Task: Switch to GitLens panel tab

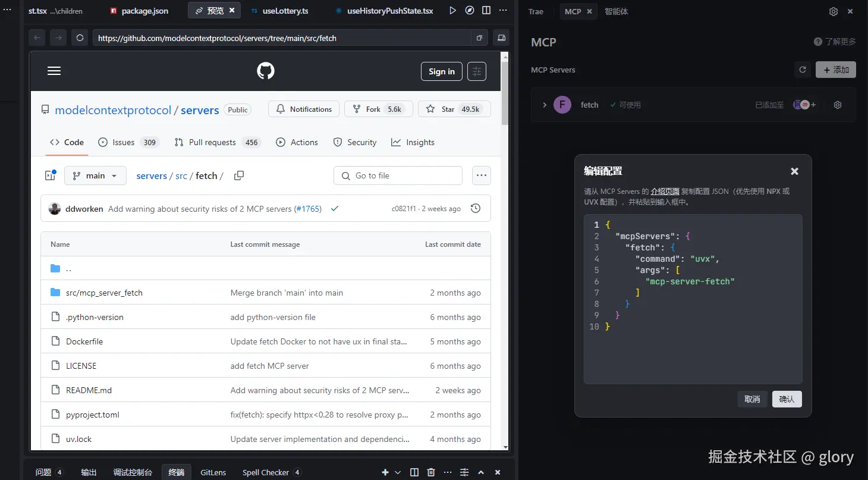Action: (213, 472)
